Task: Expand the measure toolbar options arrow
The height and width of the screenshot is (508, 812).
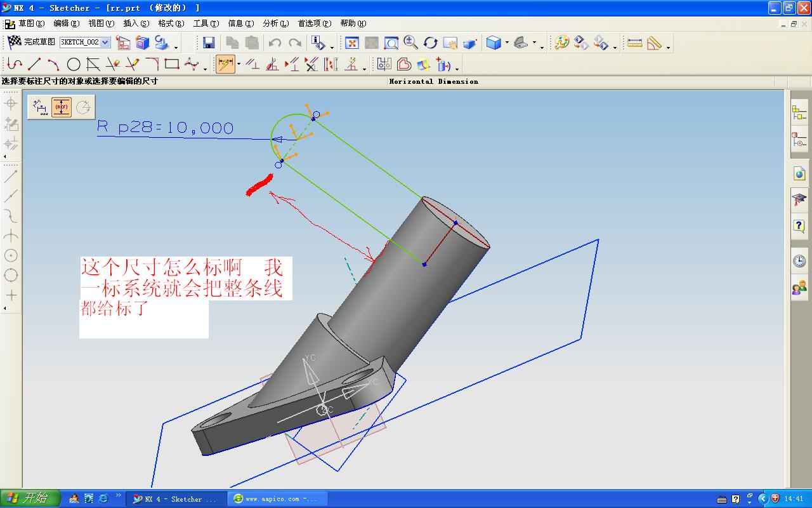Action: [669, 47]
